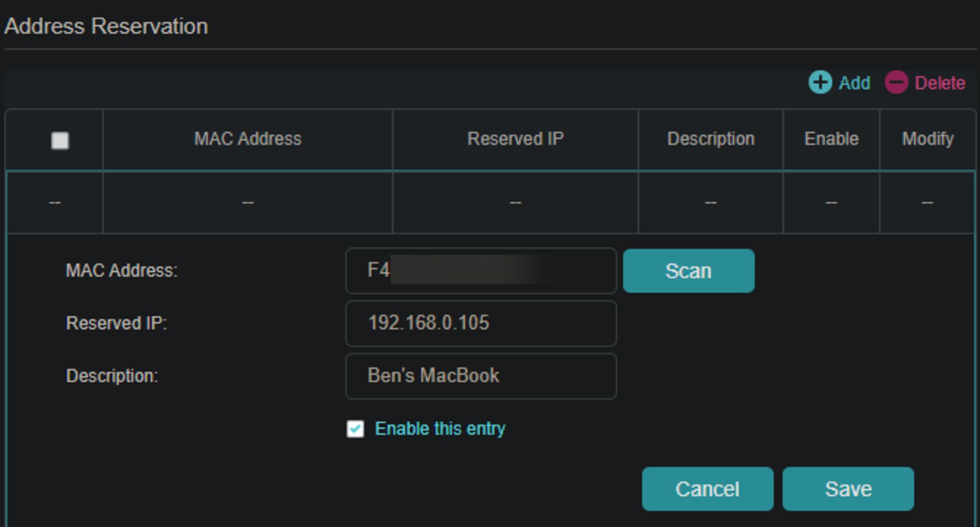The height and width of the screenshot is (527, 980).
Task: Click the MAC Address column header
Action: pyautogui.click(x=248, y=139)
